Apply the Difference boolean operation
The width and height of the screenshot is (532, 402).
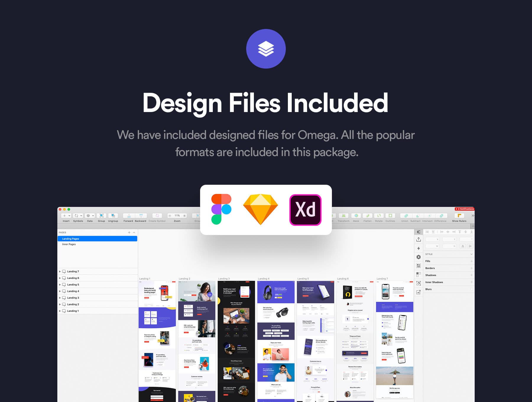[441, 216]
